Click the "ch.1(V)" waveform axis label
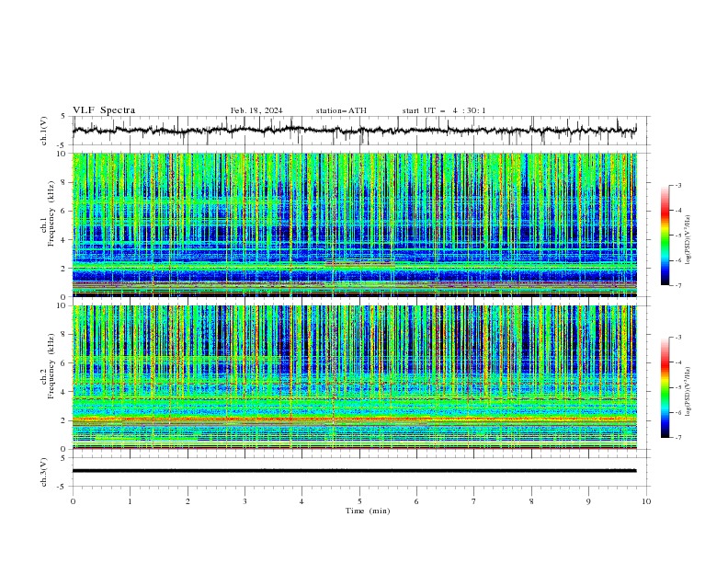This screenshot has height=563, width=728. tap(43, 131)
